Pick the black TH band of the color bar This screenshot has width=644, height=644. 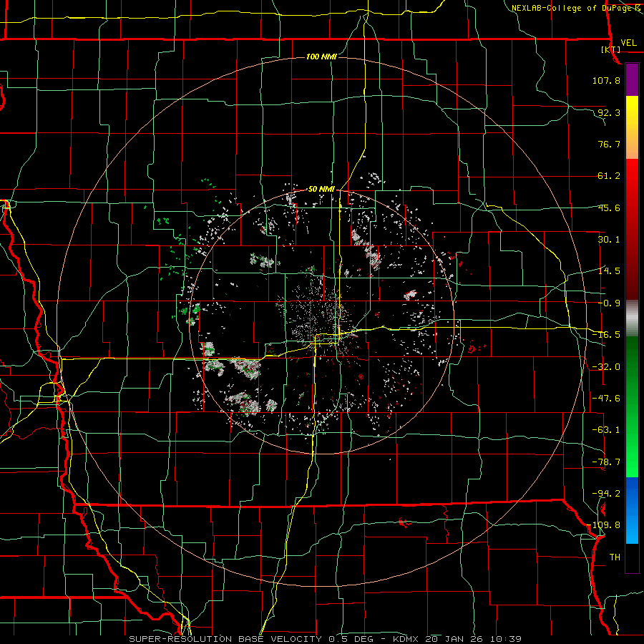click(632, 558)
